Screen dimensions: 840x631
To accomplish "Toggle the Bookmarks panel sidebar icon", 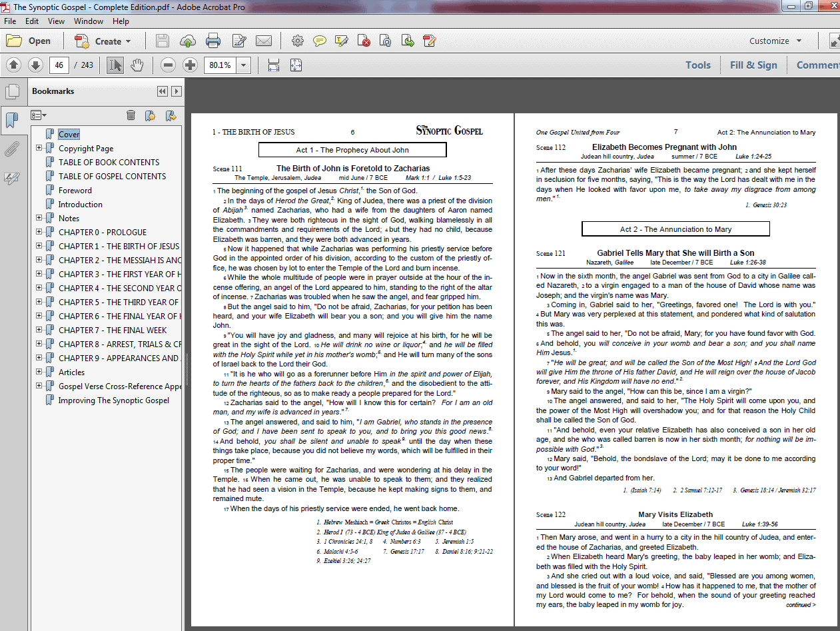I will 11,121.
